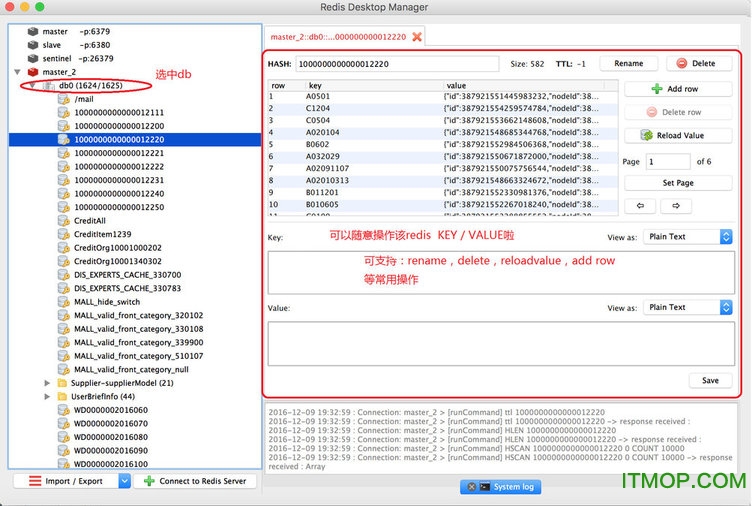
Task: Sort by the key column header
Action: (374, 85)
